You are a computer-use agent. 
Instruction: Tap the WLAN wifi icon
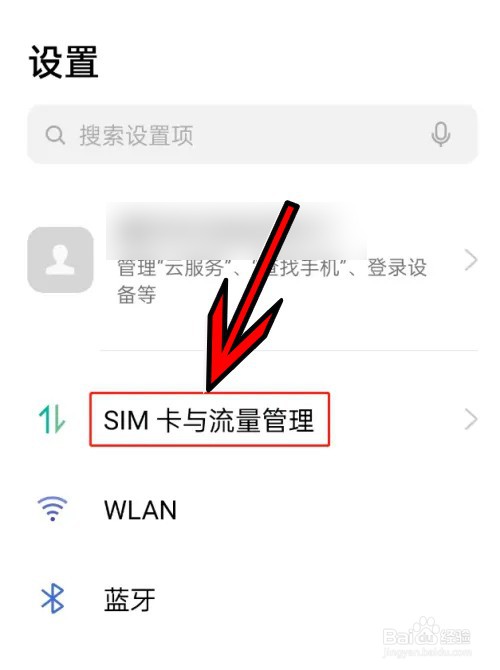tap(52, 508)
